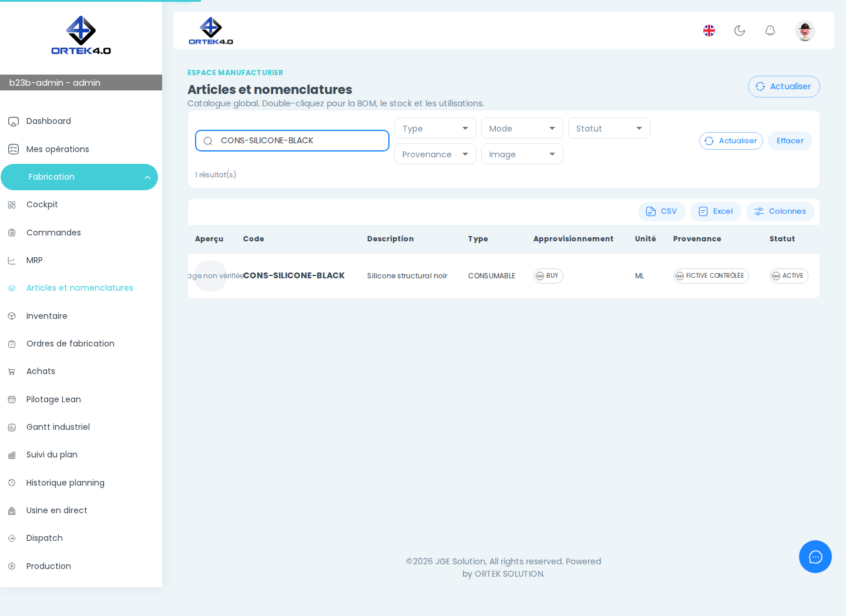
Task: Clear filters with the Effacer button
Action: [x=790, y=141]
